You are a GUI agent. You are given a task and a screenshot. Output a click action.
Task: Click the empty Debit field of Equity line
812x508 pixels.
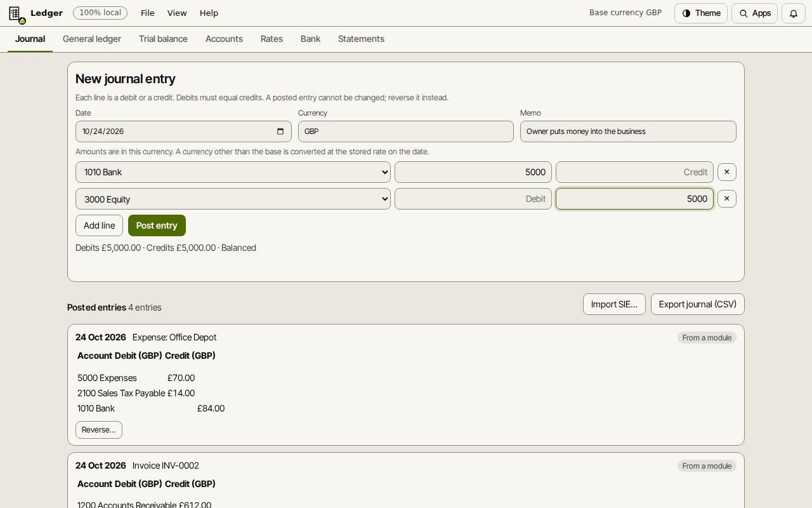[473, 199]
